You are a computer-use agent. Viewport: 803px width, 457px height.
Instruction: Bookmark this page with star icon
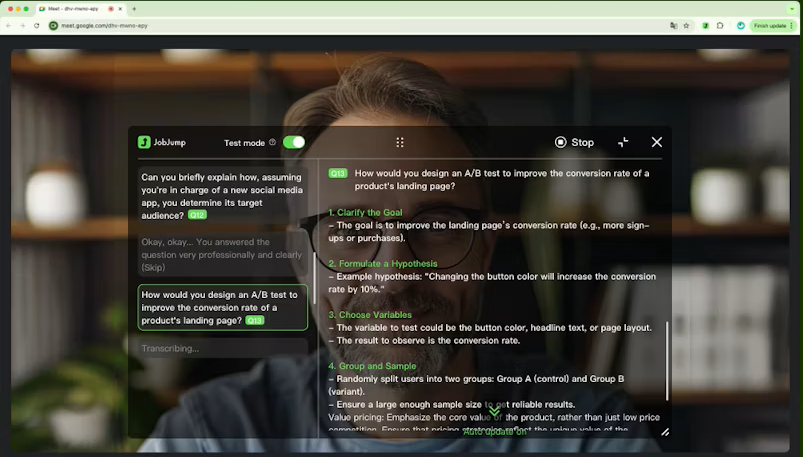(x=686, y=26)
